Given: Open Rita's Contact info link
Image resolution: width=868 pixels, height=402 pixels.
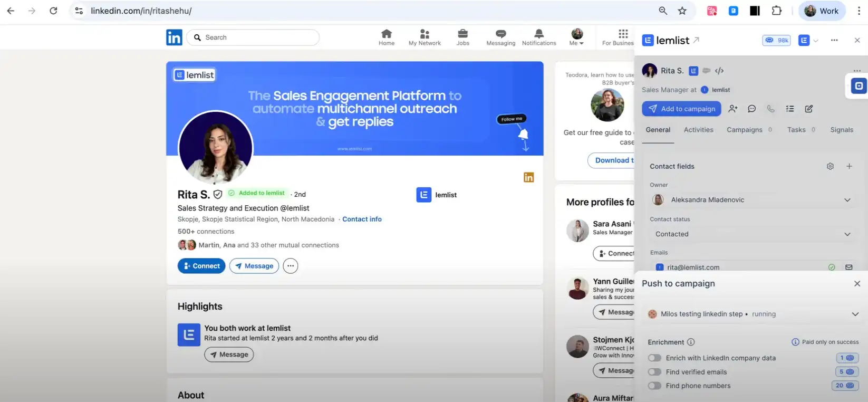Looking at the screenshot, I should (x=362, y=219).
